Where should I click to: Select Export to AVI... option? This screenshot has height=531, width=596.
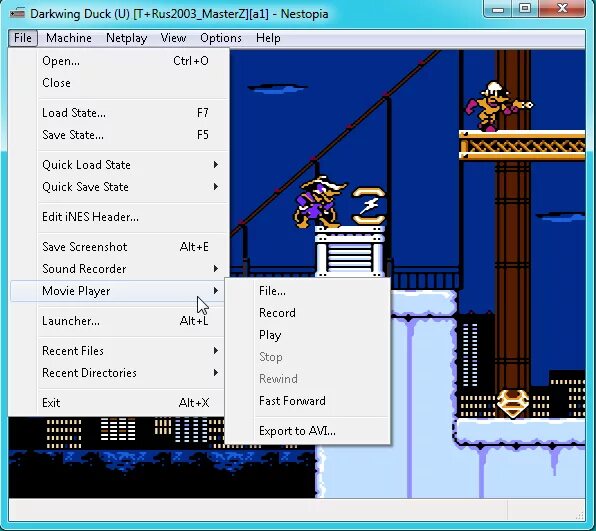[x=308, y=431]
